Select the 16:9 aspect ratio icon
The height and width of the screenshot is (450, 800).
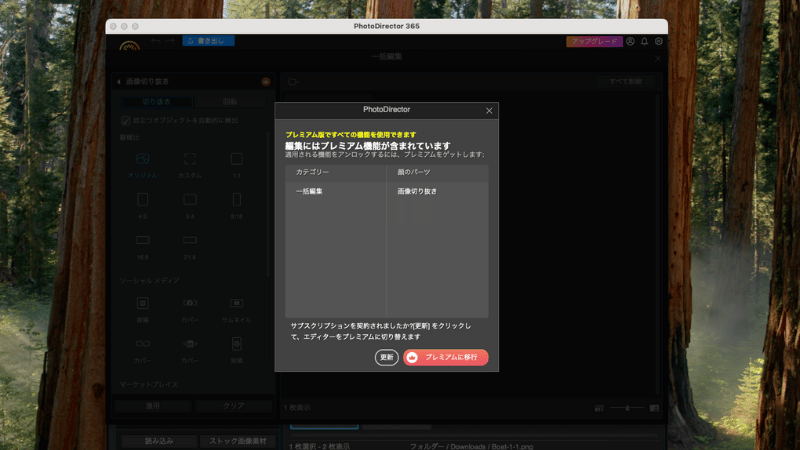[x=143, y=240]
